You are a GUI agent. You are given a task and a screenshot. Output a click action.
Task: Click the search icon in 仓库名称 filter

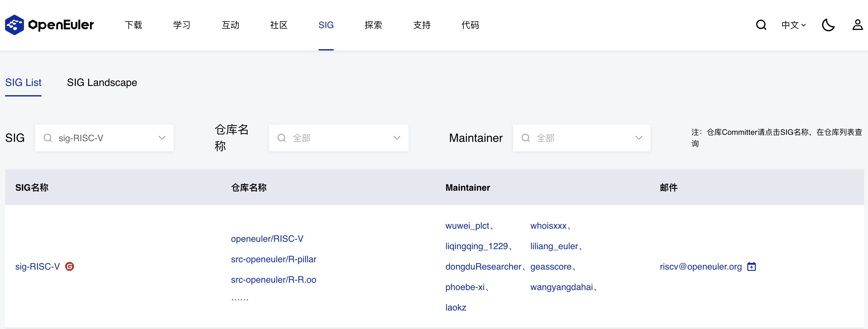pos(282,138)
